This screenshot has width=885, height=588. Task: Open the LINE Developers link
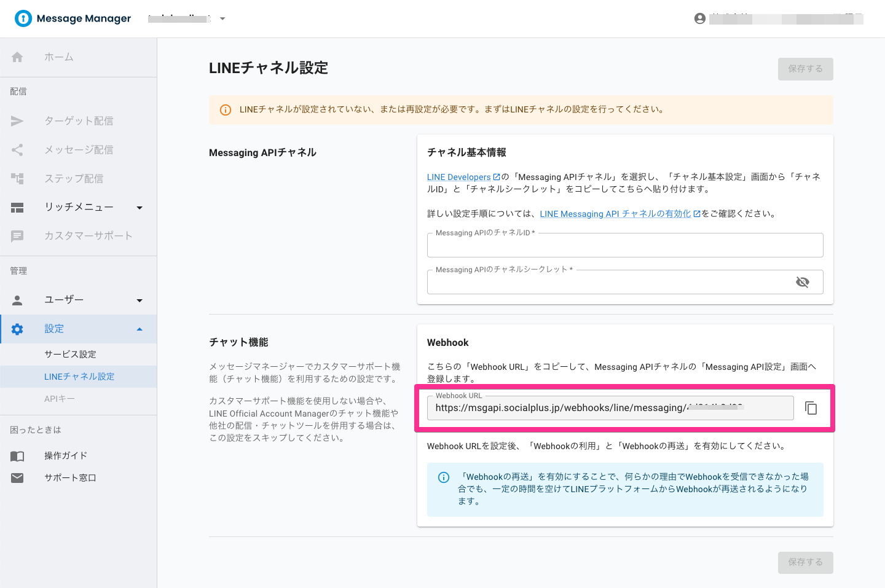pos(459,177)
